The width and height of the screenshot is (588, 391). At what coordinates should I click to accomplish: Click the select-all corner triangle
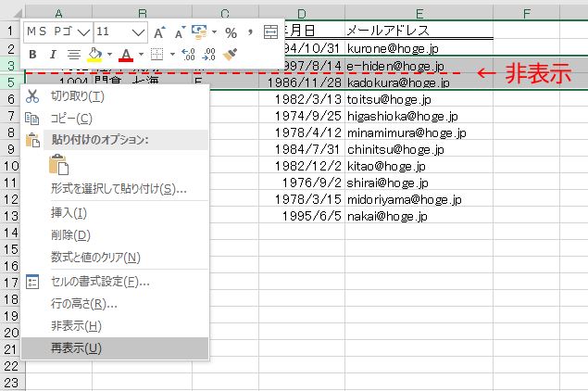[17, 14]
